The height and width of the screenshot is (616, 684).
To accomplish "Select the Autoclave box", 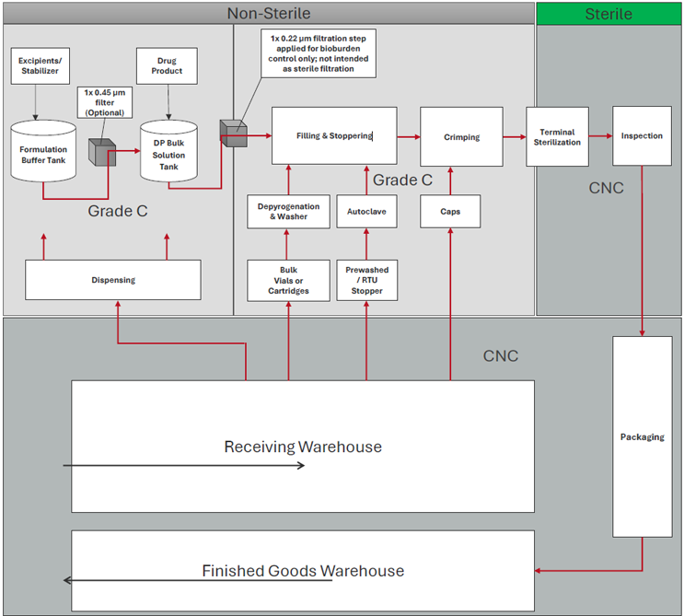I will click(x=365, y=212).
